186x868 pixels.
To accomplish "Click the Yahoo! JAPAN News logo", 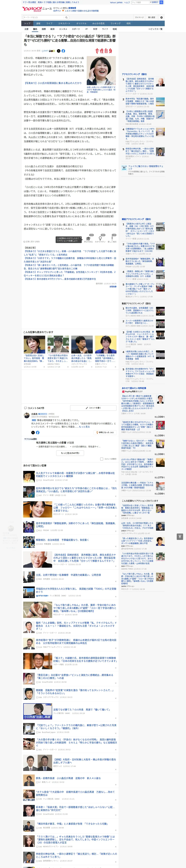I will coord(37,9).
